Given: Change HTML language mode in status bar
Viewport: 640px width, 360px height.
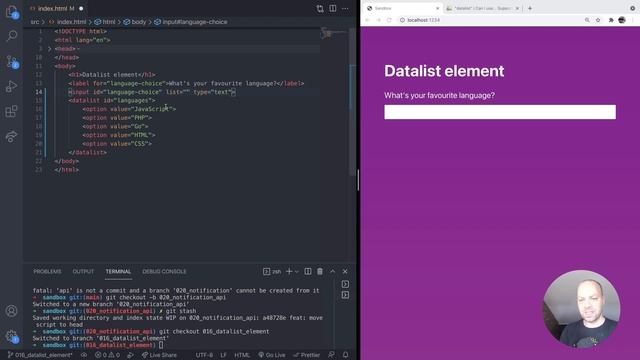Looking at the screenshot, I should click(x=242, y=355).
